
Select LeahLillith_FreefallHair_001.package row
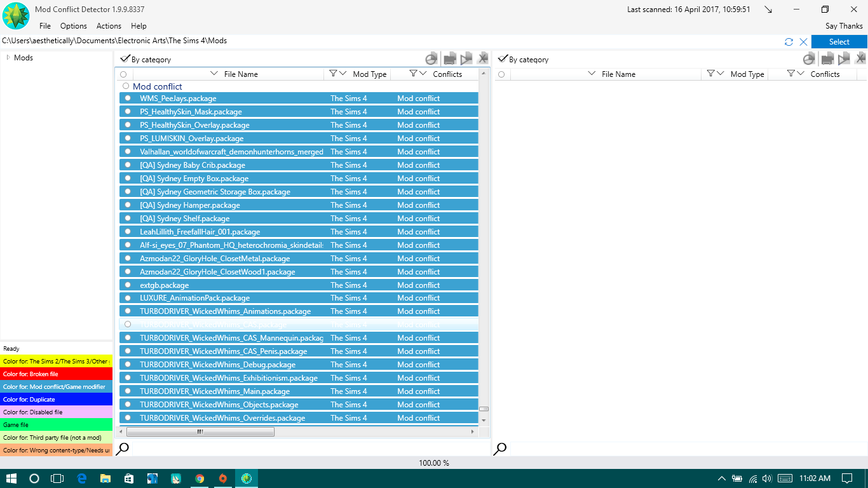tap(299, 232)
